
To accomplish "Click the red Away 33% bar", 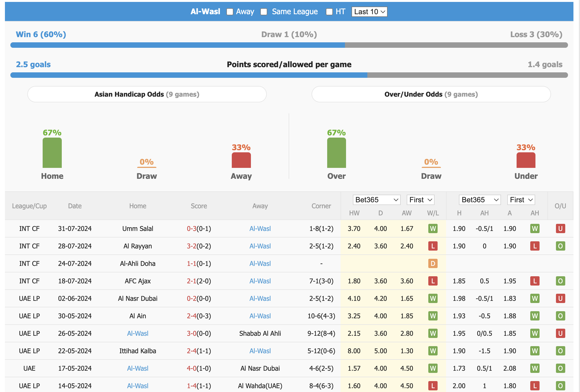I will tap(241, 160).
